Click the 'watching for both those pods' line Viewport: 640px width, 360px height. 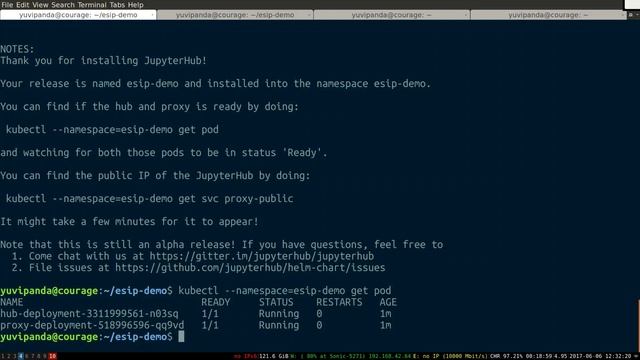point(164,152)
